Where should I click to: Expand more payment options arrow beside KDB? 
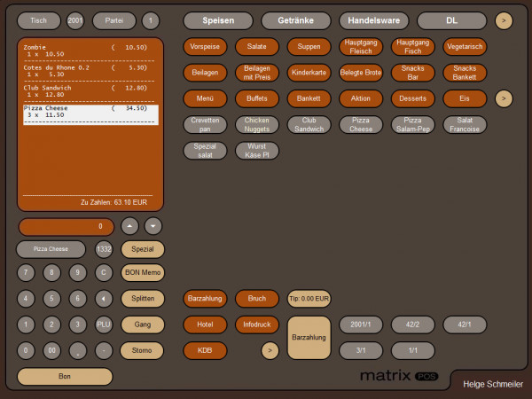coord(270,350)
